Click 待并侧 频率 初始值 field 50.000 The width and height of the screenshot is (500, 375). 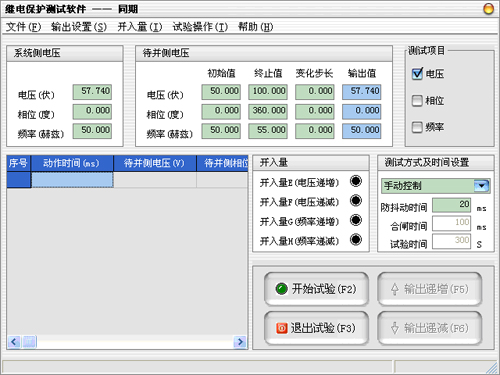221,131
